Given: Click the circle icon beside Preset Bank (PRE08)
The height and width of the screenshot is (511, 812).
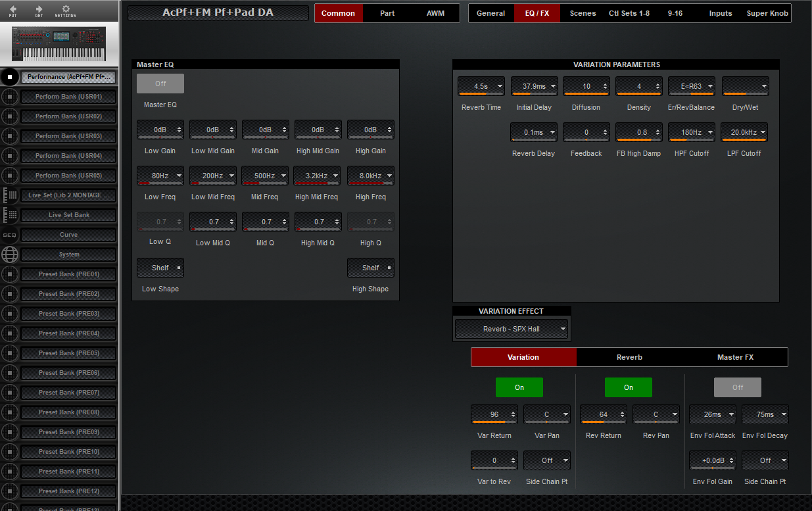Looking at the screenshot, I should click(x=10, y=412).
